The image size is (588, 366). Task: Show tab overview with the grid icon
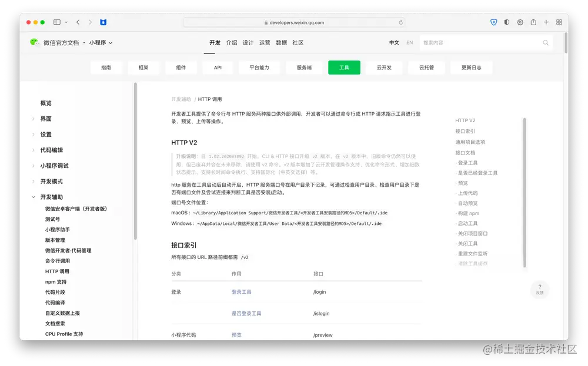(559, 22)
